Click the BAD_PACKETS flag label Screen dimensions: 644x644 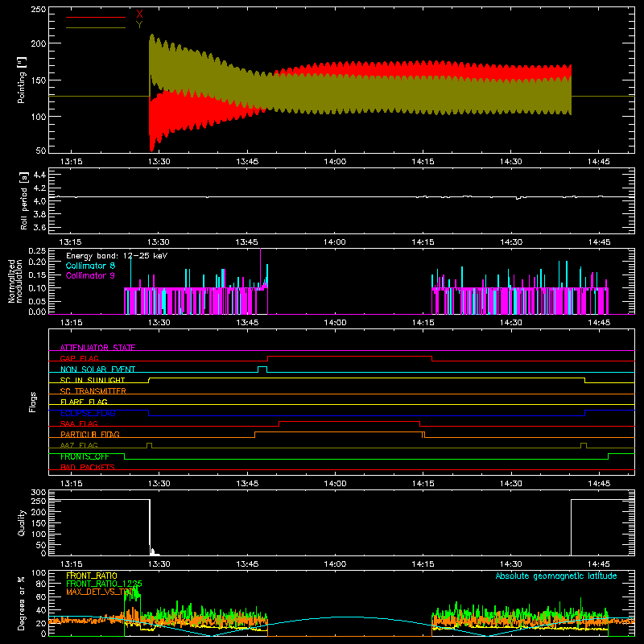point(88,467)
